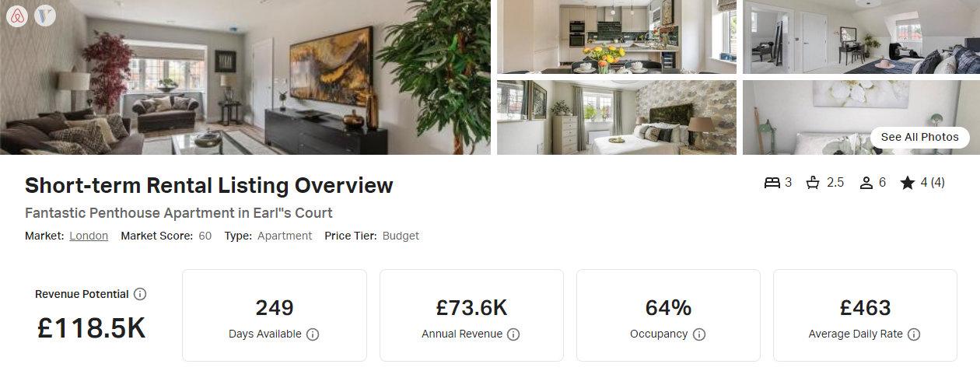Select the Days Available 249 card
Image resolution: width=980 pixels, height=385 pixels.
pyautogui.click(x=275, y=315)
